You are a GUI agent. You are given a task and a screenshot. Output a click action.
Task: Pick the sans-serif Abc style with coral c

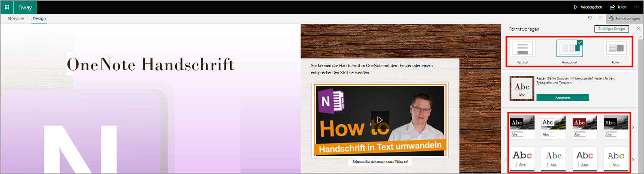click(x=585, y=159)
